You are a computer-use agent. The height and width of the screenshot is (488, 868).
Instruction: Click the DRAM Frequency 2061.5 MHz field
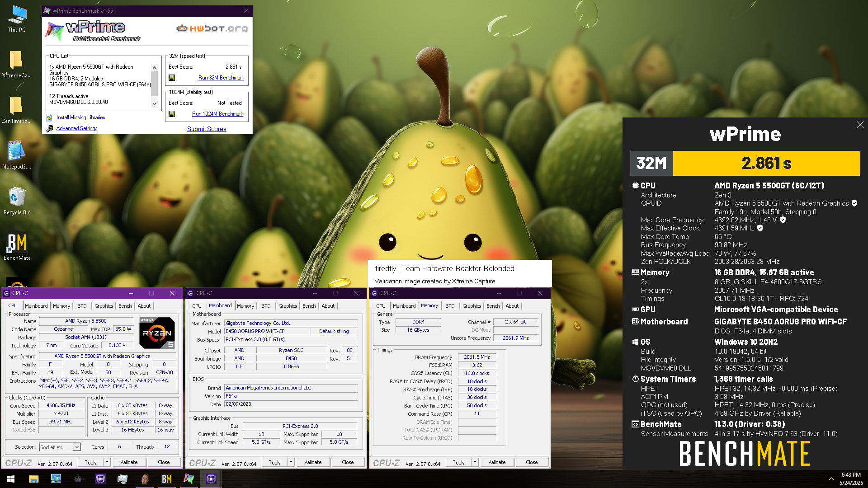[477, 357]
